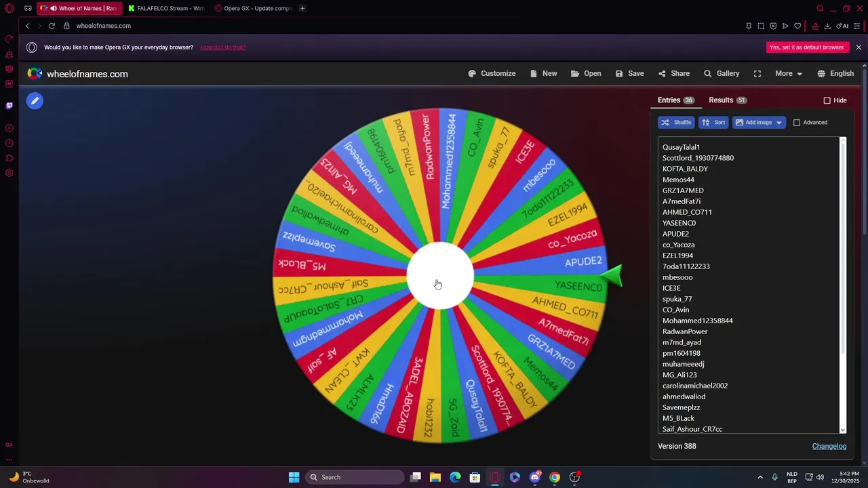This screenshot has height=488, width=868.
Task: Open browser downloads icon
Action: pyautogui.click(x=827, y=26)
